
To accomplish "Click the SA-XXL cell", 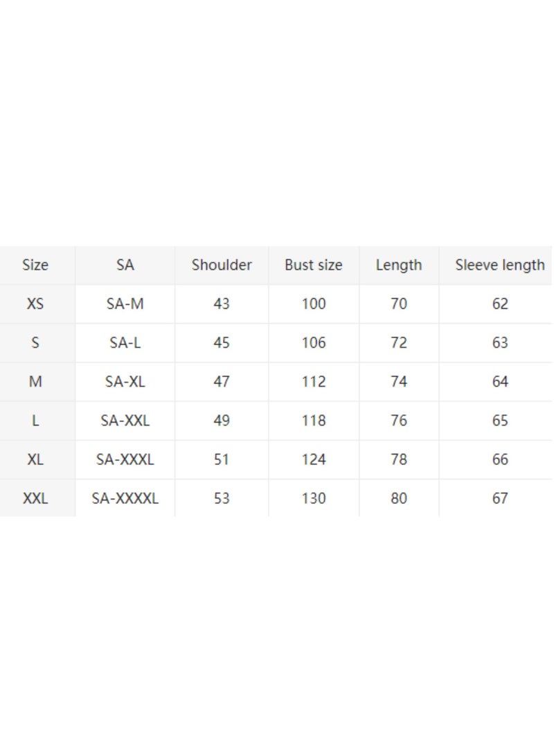I will tap(125, 421).
